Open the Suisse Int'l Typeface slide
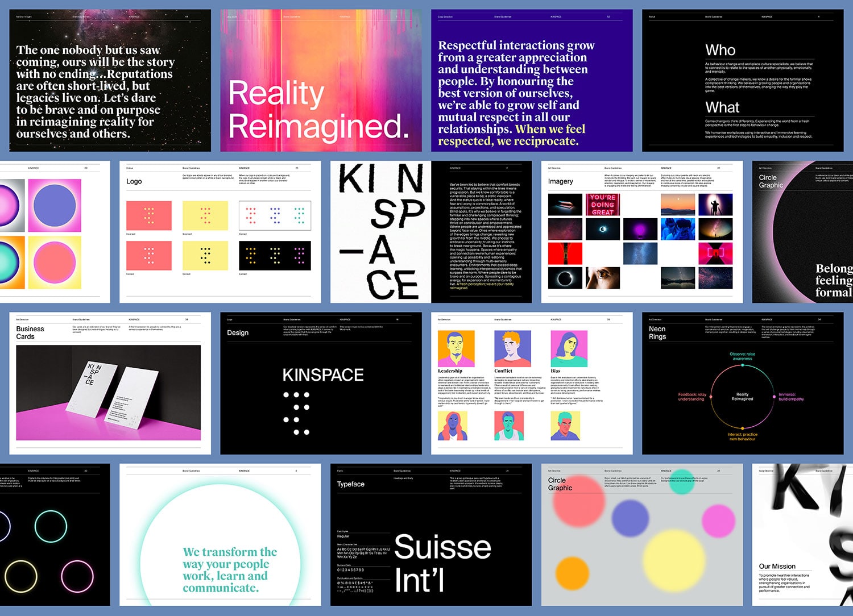The height and width of the screenshot is (616, 853). [x=431, y=534]
